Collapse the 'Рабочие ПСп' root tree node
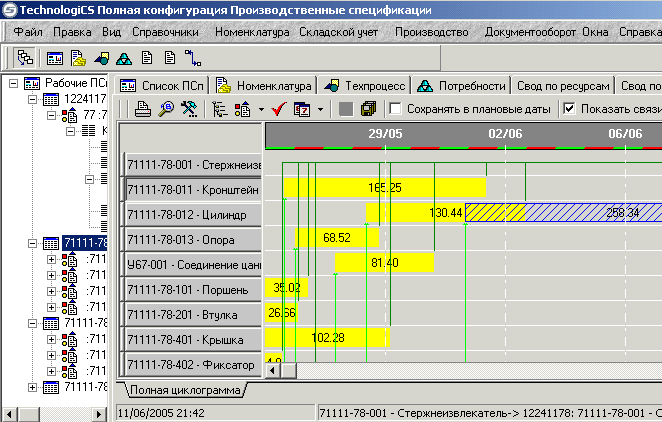Screen dimensions: 662x422 pyautogui.click(x=13, y=83)
